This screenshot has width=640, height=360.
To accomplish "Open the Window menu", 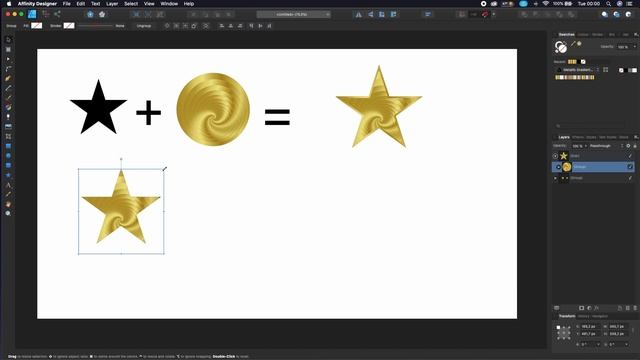I will [x=169, y=4].
